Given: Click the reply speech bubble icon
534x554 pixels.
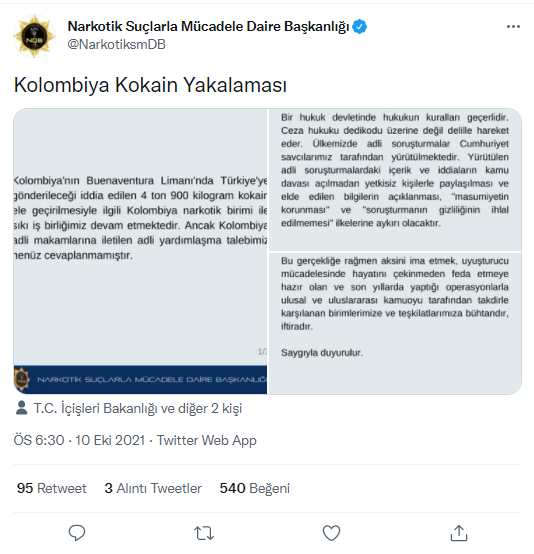Looking at the screenshot, I should [x=77, y=533].
